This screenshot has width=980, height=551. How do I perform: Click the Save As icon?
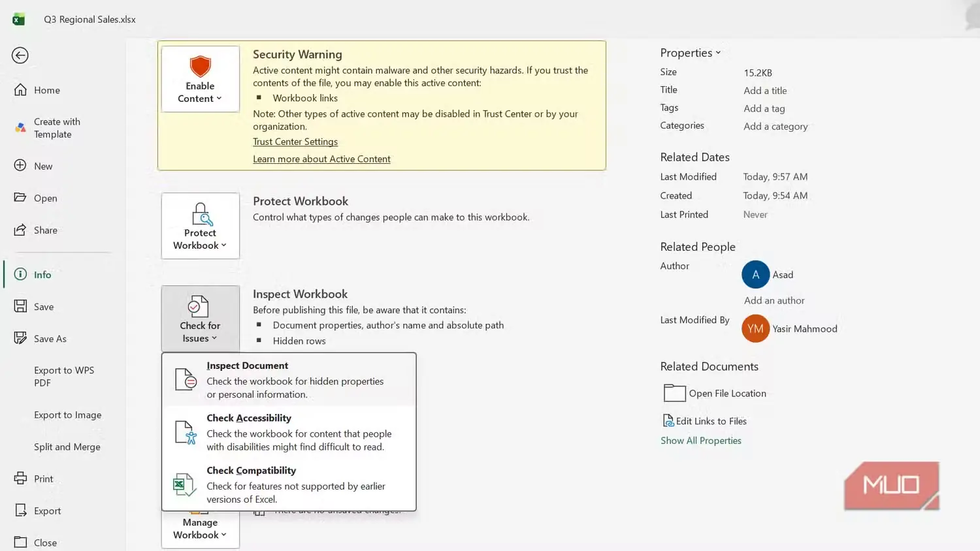point(20,338)
